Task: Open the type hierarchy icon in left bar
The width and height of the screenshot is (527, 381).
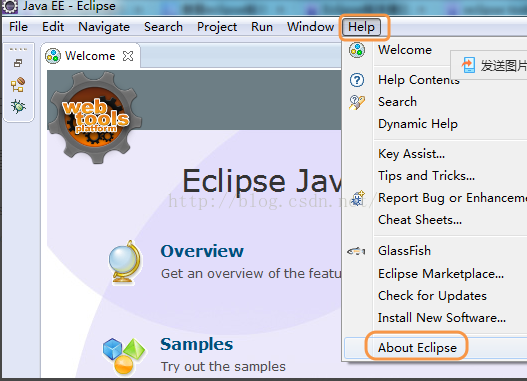Action: 18,84
